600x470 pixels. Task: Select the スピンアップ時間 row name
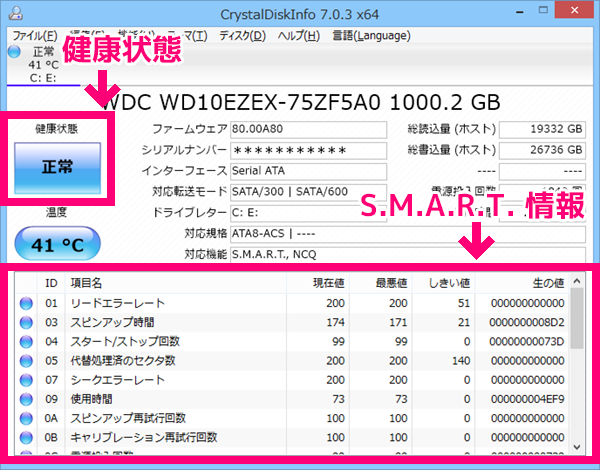(112, 322)
